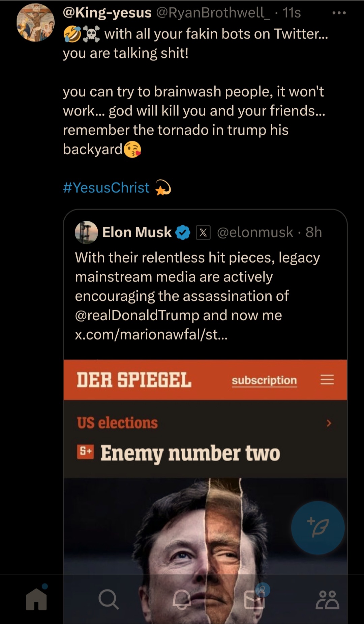The height and width of the screenshot is (624, 364).
Task: Open the x.com/marionawfal link
Action: point(151,334)
